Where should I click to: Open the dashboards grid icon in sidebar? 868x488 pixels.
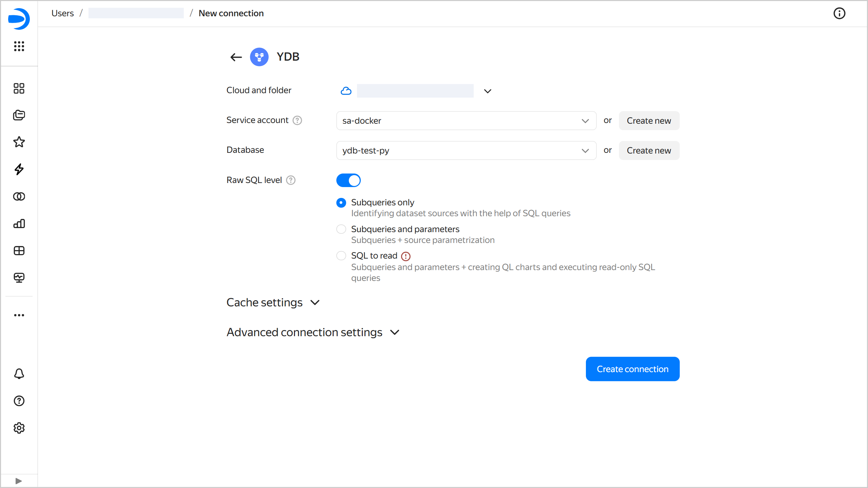tap(19, 88)
